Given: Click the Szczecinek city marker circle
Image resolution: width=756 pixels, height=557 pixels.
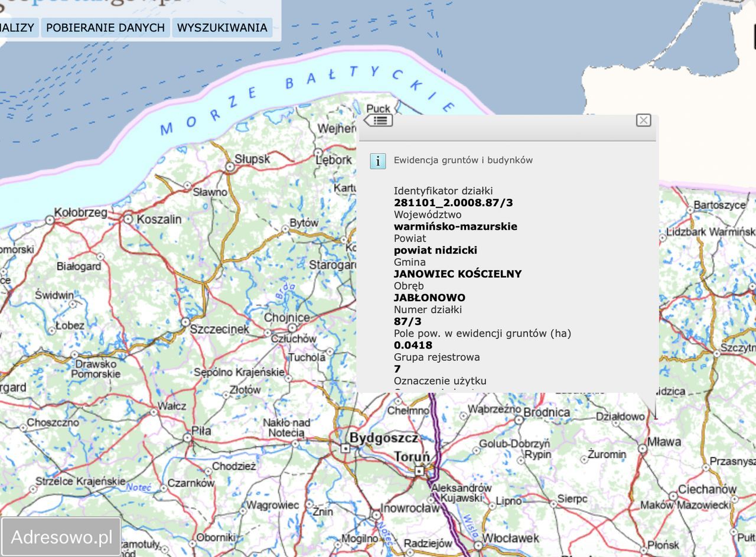Looking at the screenshot, I should coord(185,323).
